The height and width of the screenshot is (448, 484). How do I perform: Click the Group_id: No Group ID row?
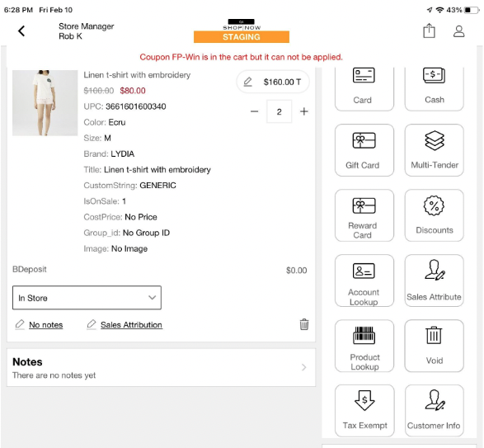(126, 233)
